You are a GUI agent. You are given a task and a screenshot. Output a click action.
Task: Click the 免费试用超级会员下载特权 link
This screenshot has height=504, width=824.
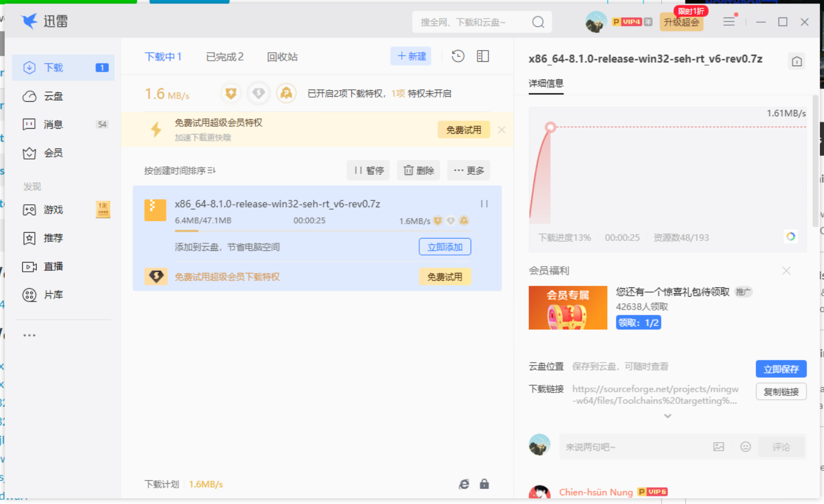[227, 276]
